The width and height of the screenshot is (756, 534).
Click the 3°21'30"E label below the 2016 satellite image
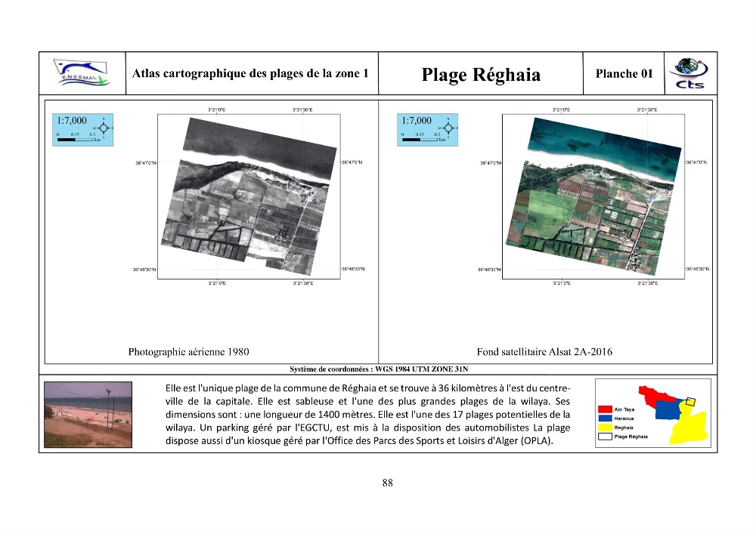click(x=648, y=283)
